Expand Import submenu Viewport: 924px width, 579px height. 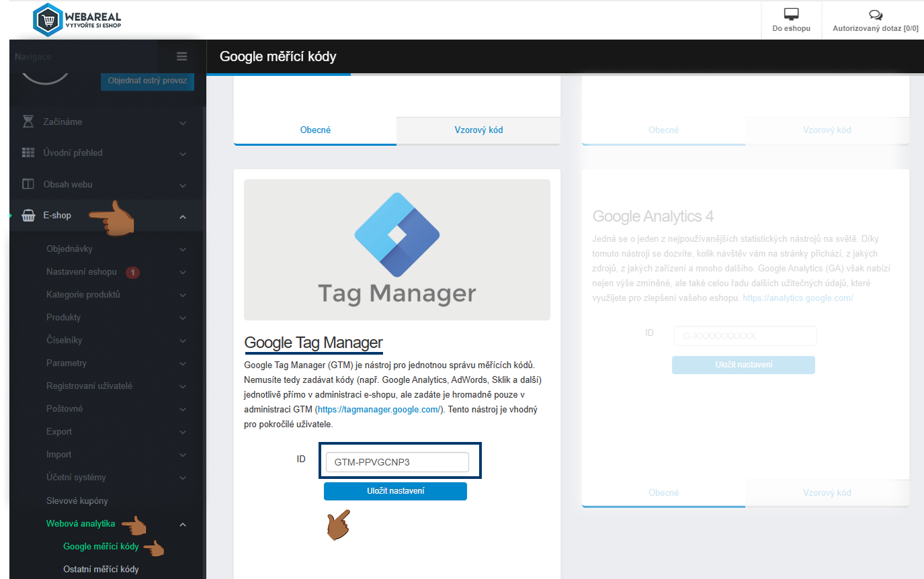tap(182, 455)
